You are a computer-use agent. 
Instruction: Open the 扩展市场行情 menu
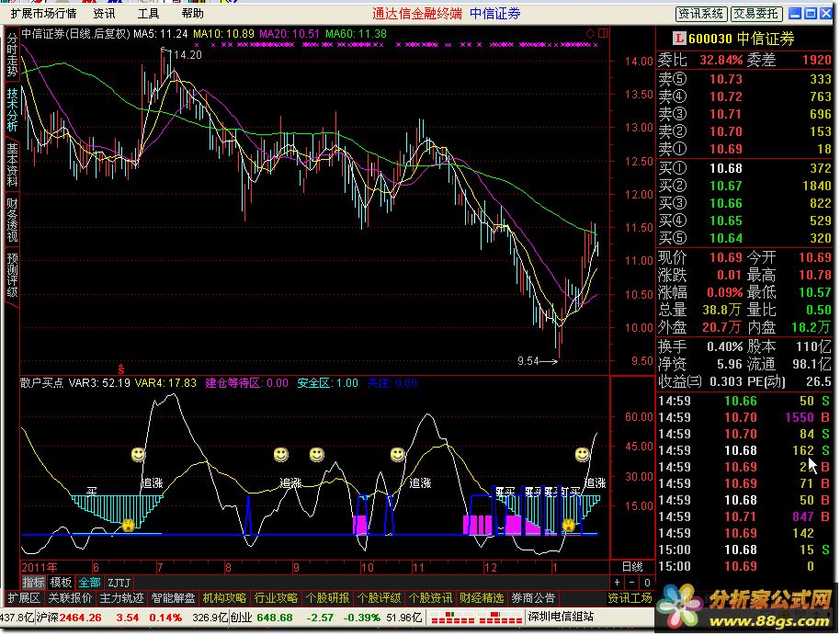(43, 14)
